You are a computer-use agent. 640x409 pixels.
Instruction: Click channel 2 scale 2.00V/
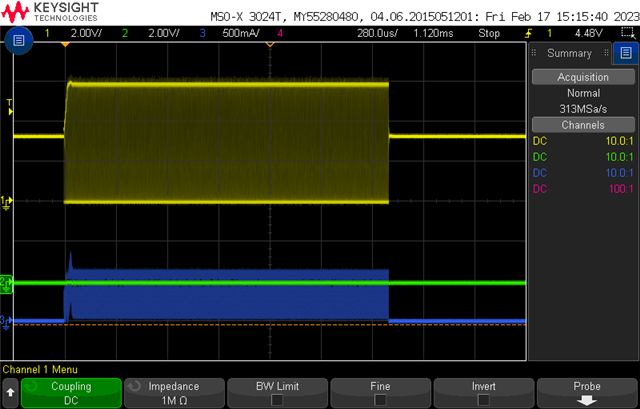click(x=164, y=33)
